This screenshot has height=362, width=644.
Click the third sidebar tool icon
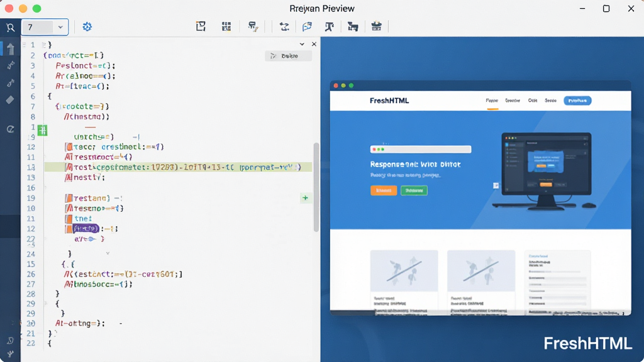11,83
